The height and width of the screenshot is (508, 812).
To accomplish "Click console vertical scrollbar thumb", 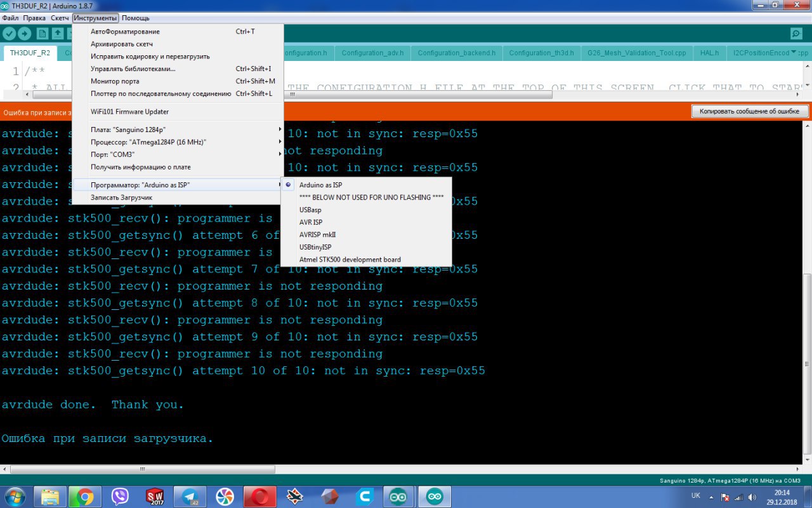I will 807,365.
